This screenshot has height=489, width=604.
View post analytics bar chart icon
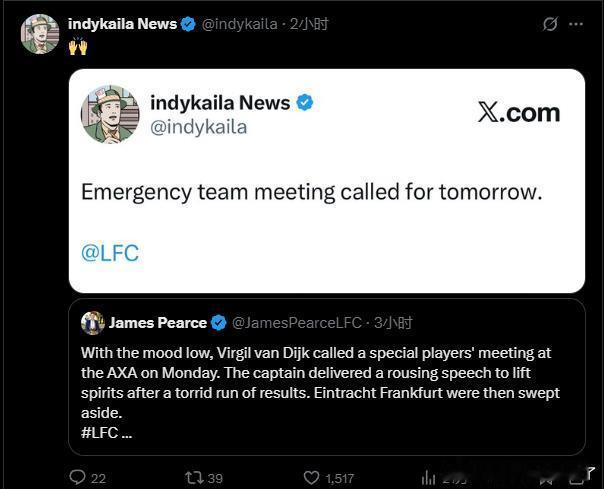coord(428,478)
